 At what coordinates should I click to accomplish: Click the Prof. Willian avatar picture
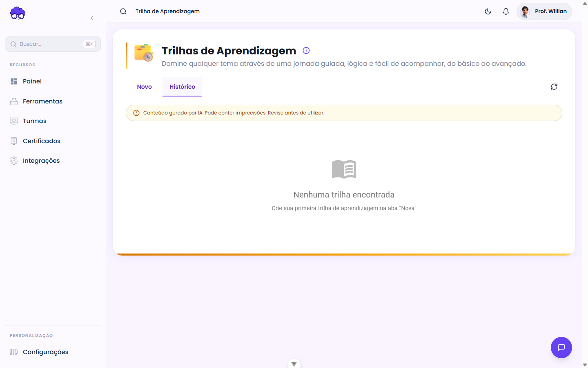[526, 11]
